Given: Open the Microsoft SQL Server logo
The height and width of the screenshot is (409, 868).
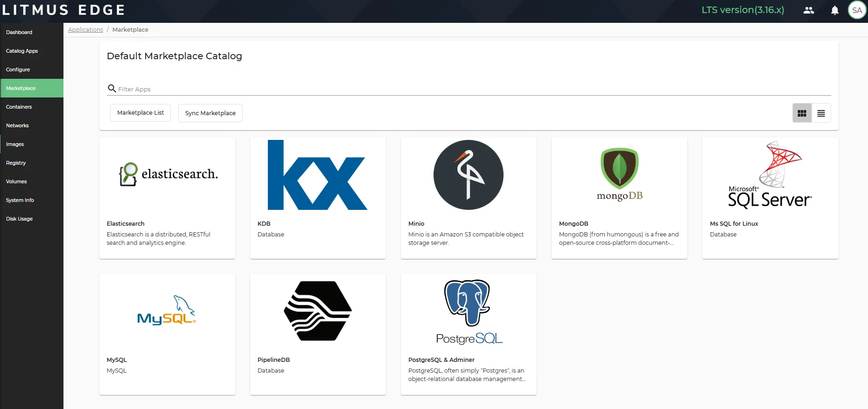Looking at the screenshot, I should (x=770, y=174).
